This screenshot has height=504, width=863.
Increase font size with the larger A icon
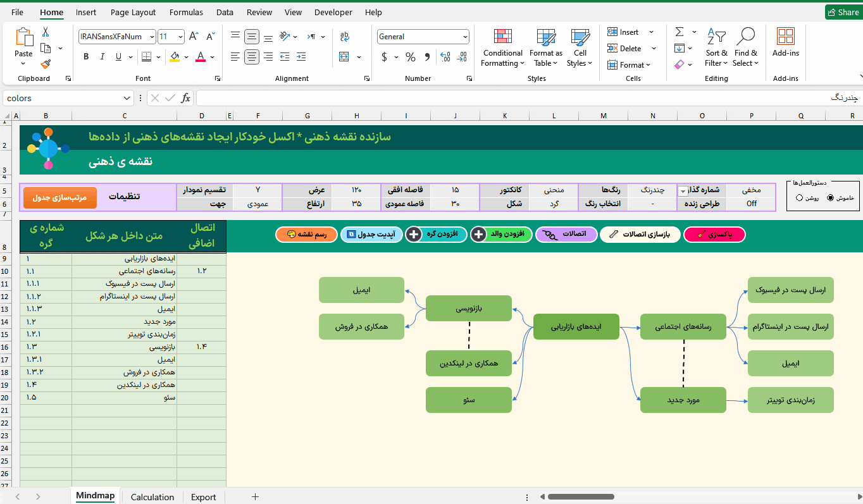[x=194, y=37]
